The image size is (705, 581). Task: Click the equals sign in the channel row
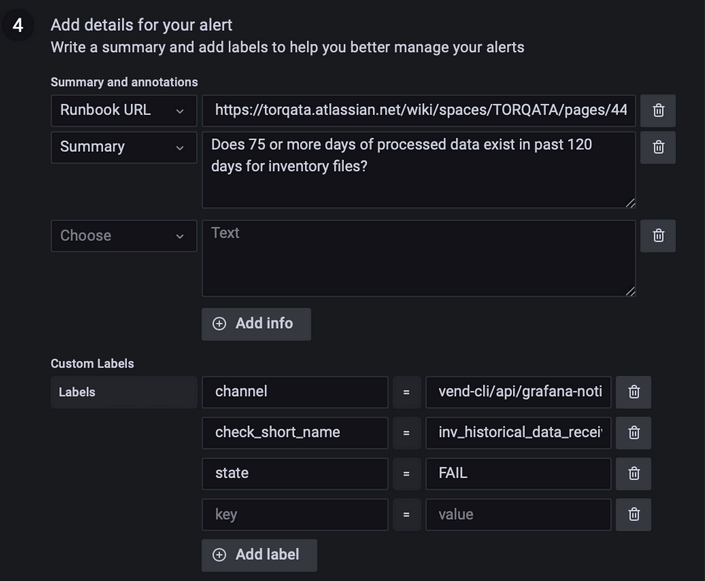pyautogui.click(x=406, y=392)
